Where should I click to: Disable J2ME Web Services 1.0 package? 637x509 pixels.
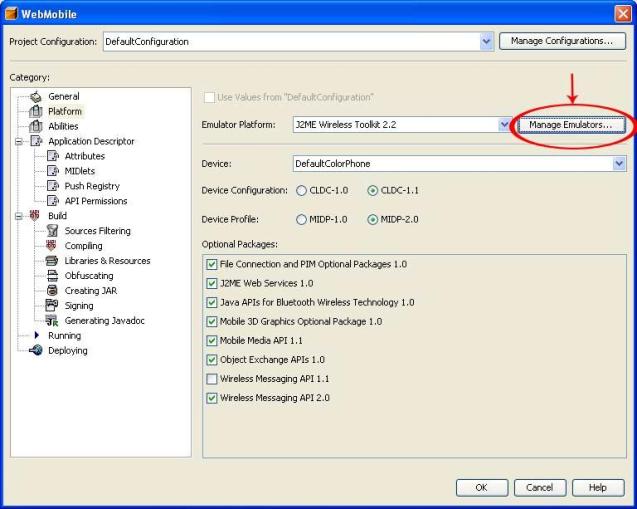(211, 284)
